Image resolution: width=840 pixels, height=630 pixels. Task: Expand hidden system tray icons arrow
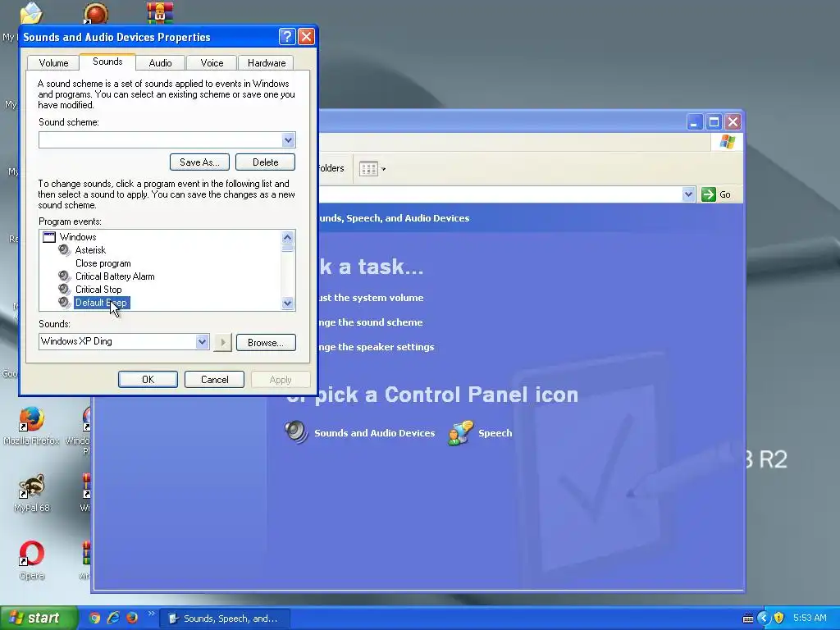764,619
